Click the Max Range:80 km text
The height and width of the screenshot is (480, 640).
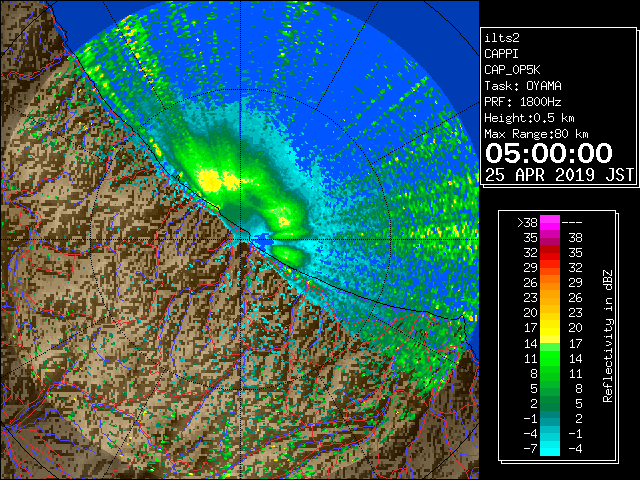(x=536, y=134)
